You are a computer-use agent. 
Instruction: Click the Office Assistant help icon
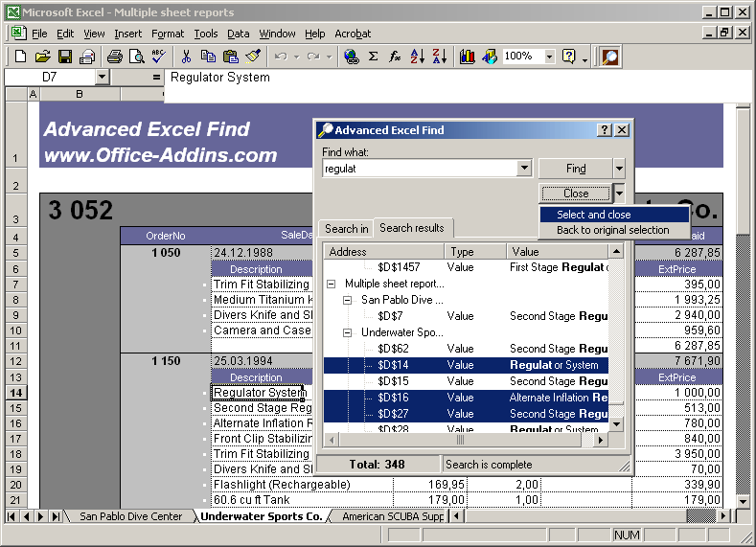tap(569, 57)
